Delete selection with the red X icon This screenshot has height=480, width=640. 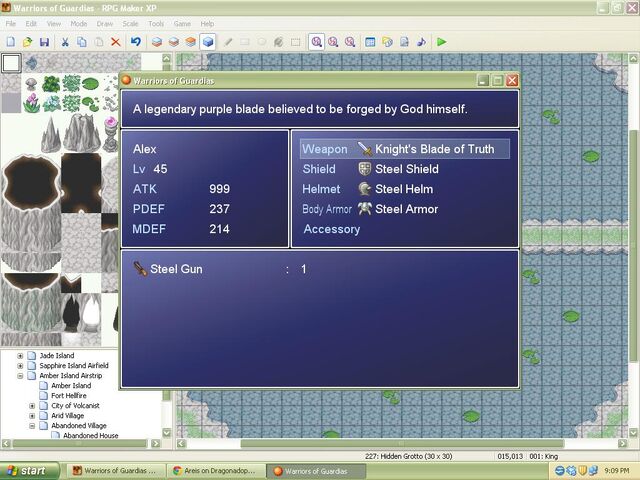click(x=116, y=42)
